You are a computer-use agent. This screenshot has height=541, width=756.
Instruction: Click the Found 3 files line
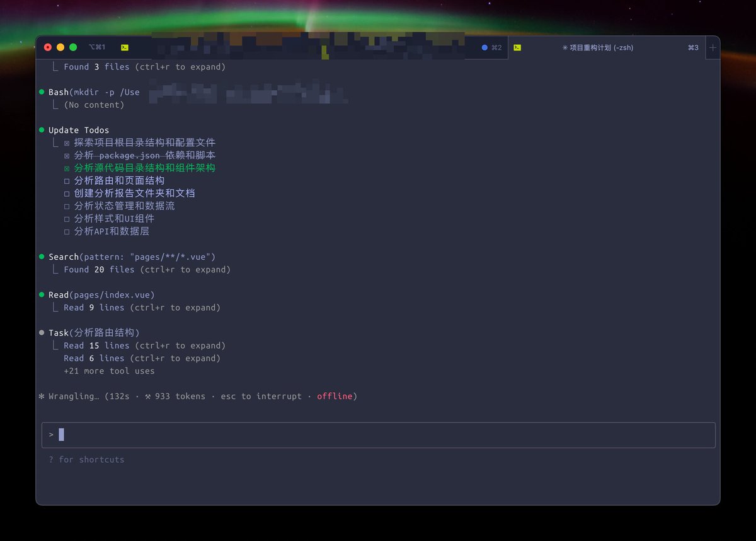click(144, 67)
